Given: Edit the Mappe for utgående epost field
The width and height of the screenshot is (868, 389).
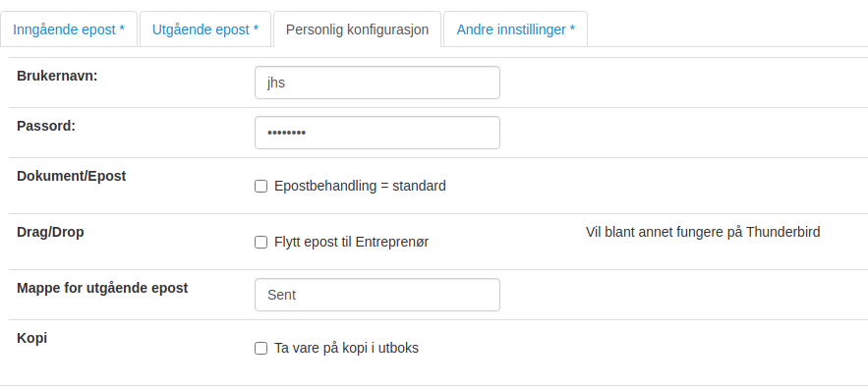Looking at the screenshot, I should [376, 295].
